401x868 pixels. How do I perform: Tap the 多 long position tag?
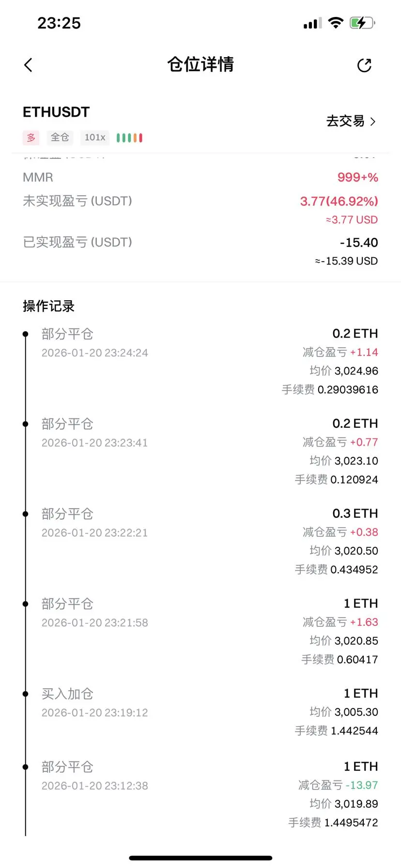tap(31, 138)
